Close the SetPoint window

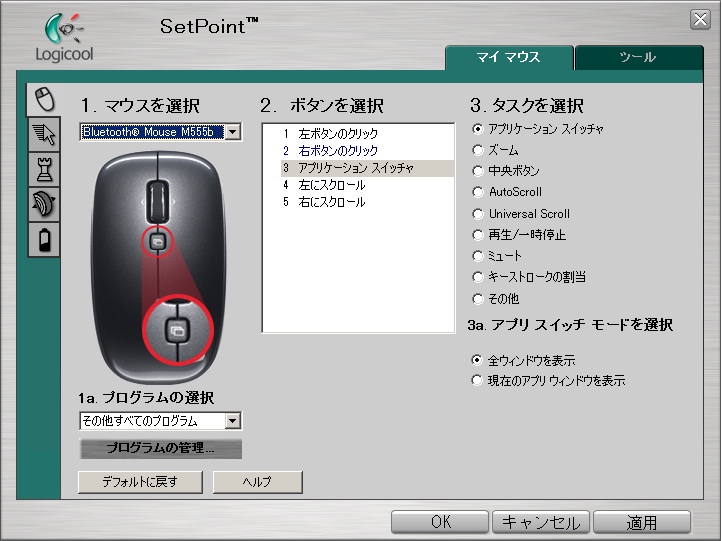pyautogui.click(x=700, y=20)
